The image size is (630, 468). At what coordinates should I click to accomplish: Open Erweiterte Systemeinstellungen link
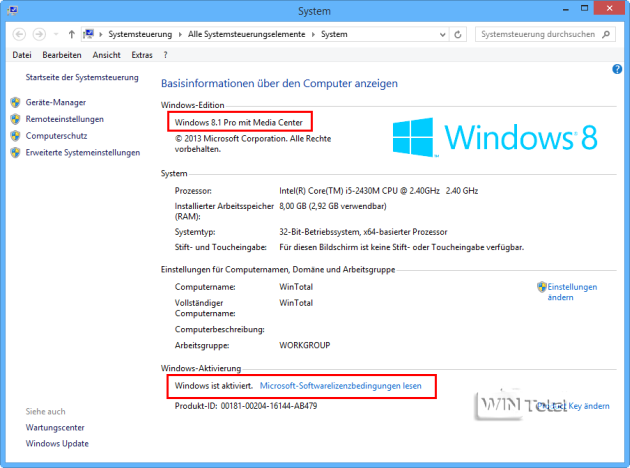click(x=83, y=153)
